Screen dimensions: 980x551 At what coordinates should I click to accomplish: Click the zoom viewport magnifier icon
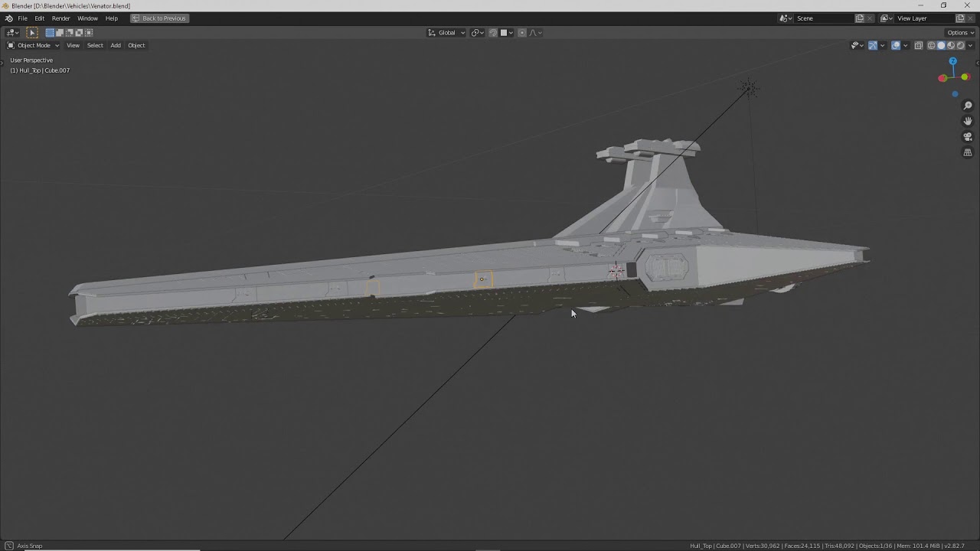point(968,106)
